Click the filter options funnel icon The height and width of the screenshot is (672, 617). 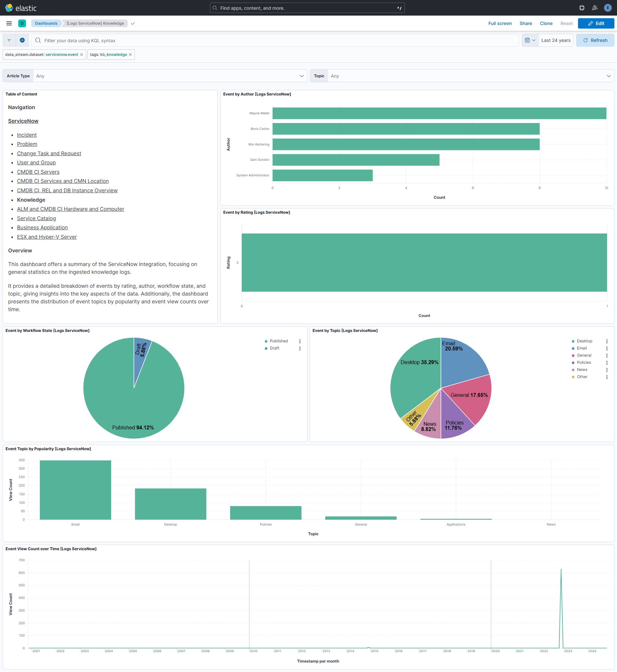click(9, 40)
